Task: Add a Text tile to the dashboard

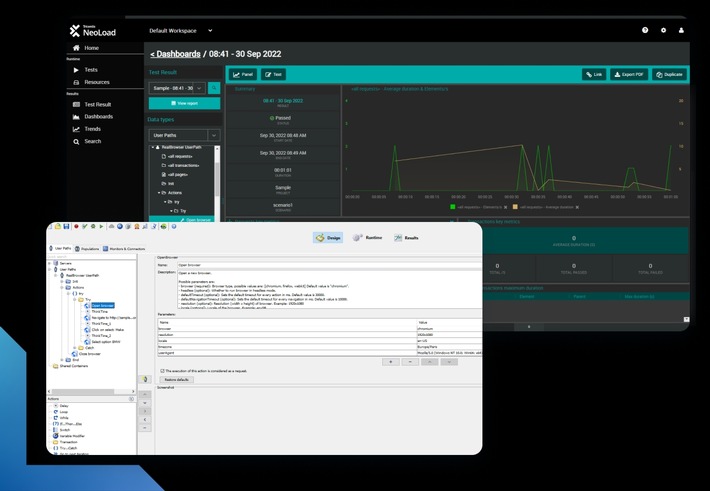Action: click(273, 74)
